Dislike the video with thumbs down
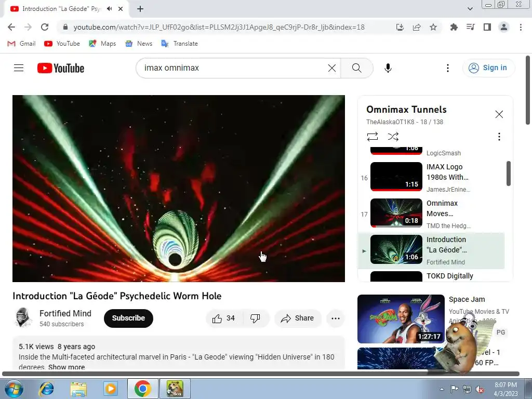 coord(255,318)
